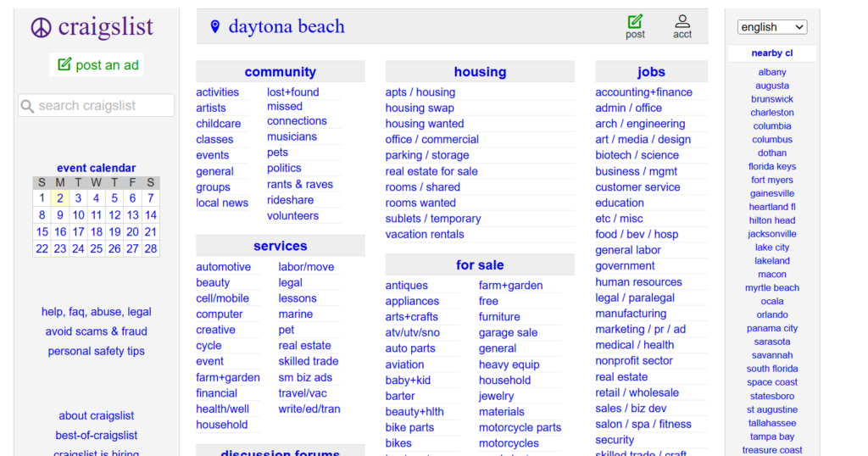868x456 pixels.
Task: Click the post pencil icon in header
Action: pyautogui.click(x=635, y=21)
